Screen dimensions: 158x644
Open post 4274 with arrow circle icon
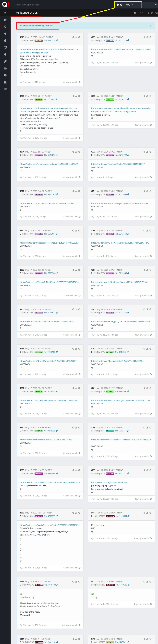tap(79, 152)
